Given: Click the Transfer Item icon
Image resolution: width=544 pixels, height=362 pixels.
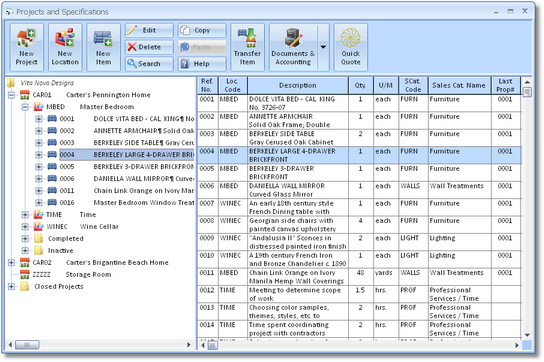Looking at the screenshot, I should 247,48.
